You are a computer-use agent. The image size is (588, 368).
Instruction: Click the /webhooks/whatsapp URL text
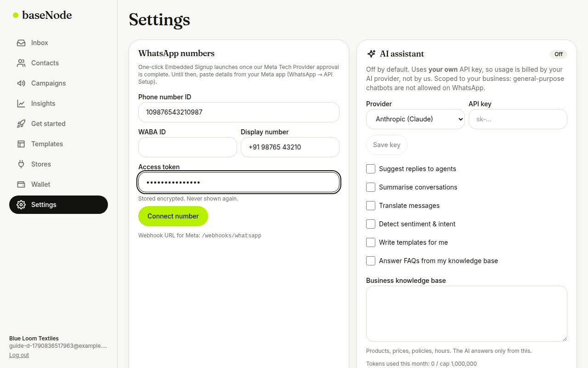pos(232,236)
